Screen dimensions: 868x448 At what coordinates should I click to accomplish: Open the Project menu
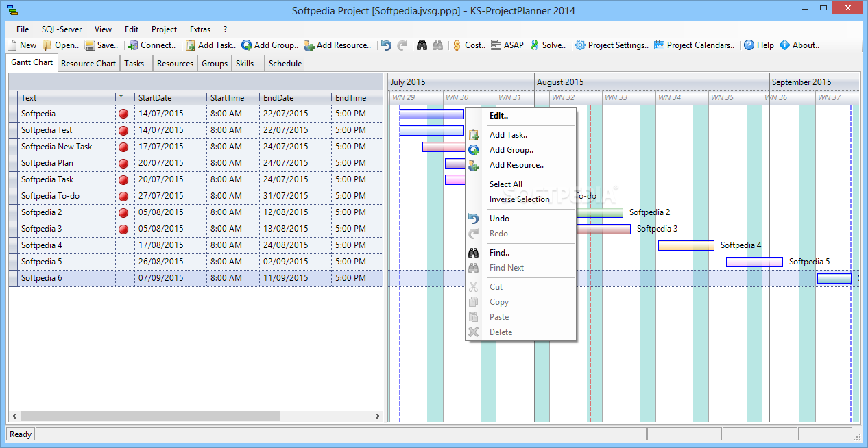click(x=165, y=29)
